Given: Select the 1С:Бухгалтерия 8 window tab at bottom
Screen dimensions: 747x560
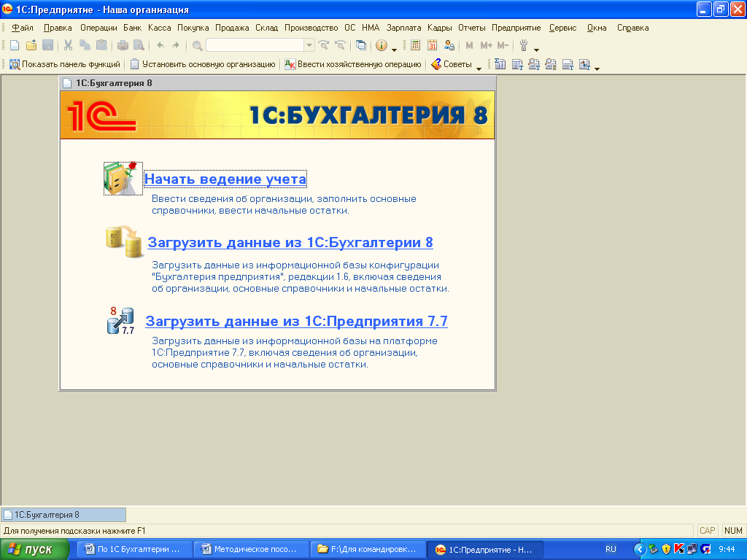Looking at the screenshot, I should point(64,515).
